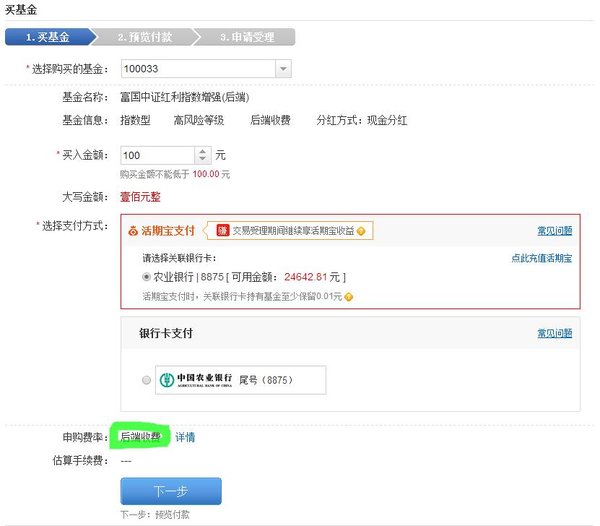600x526 pixels.
Task: Go to step 2 预览付款 tab
Action: point(145,37)
